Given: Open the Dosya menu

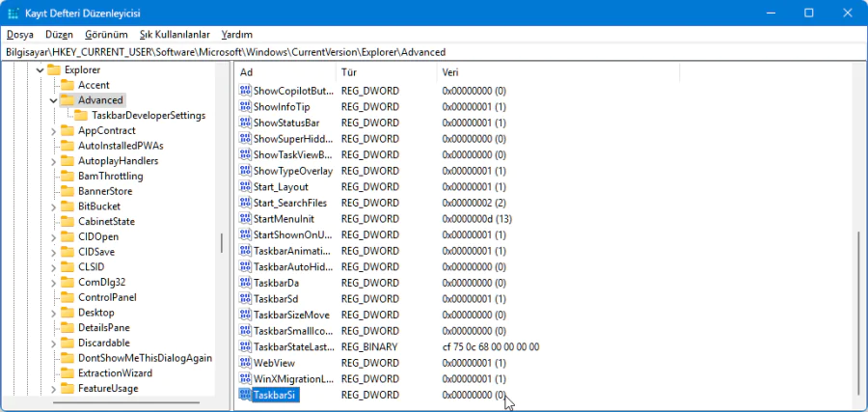Looking at the screenshot, I should tap(19, 34).
